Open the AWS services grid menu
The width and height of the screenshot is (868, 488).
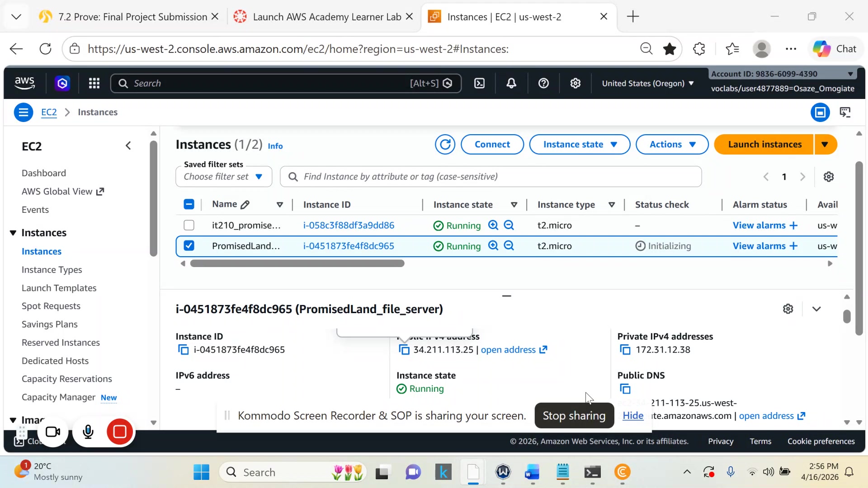(x=94, y=83)
